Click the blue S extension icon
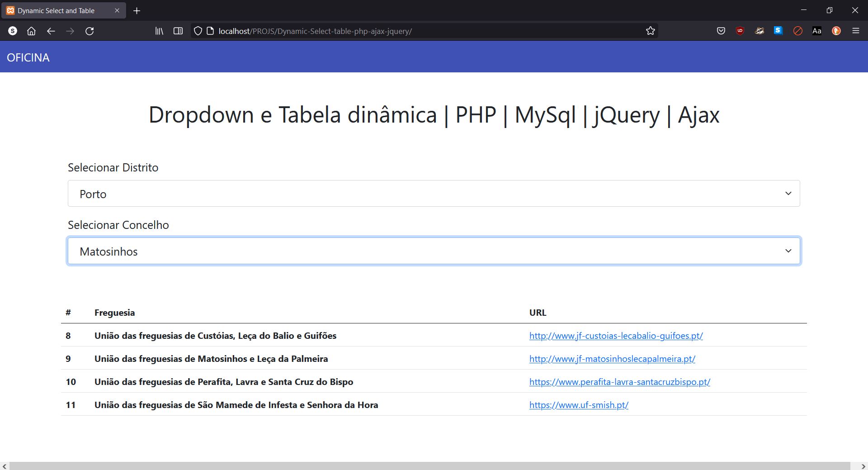This screenshot has height=470, width=868. [x=778, y=31]
